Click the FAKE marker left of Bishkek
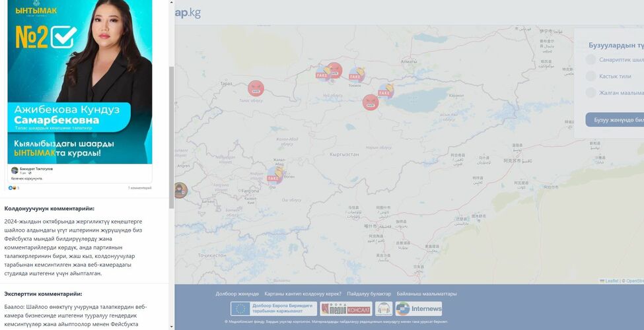The image size is (644, 330). coord(323,73)
